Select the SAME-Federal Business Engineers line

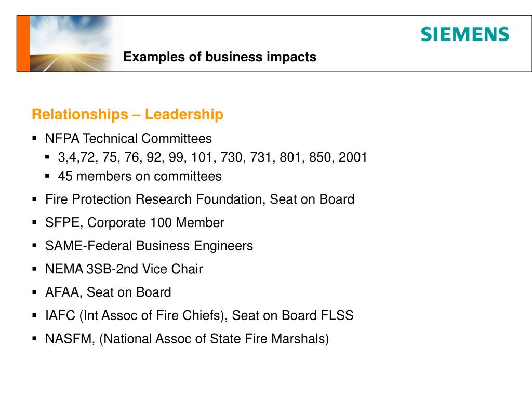pos(149,246)
